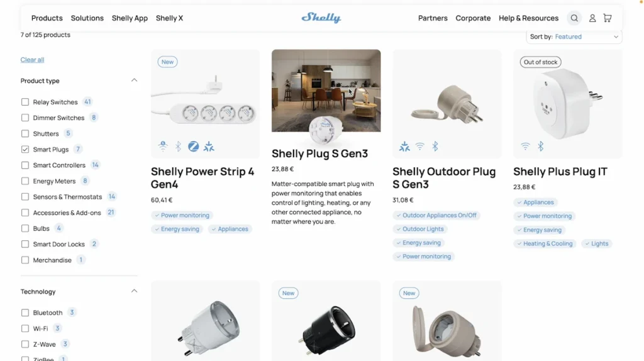The image size is (644, 361).
Task: Click the Clear all link
Action: 32,60
